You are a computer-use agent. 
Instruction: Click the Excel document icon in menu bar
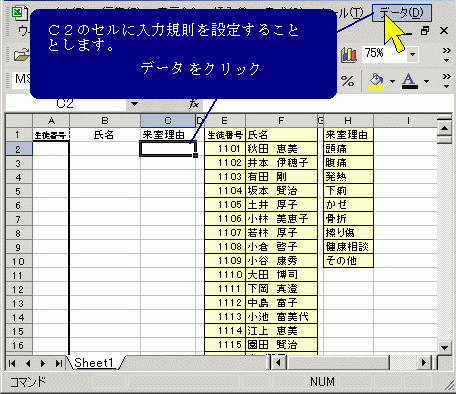click(17, 13)
